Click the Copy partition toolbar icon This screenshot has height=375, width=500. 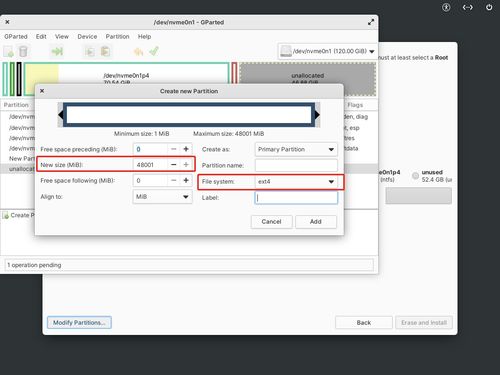(89, 52)
